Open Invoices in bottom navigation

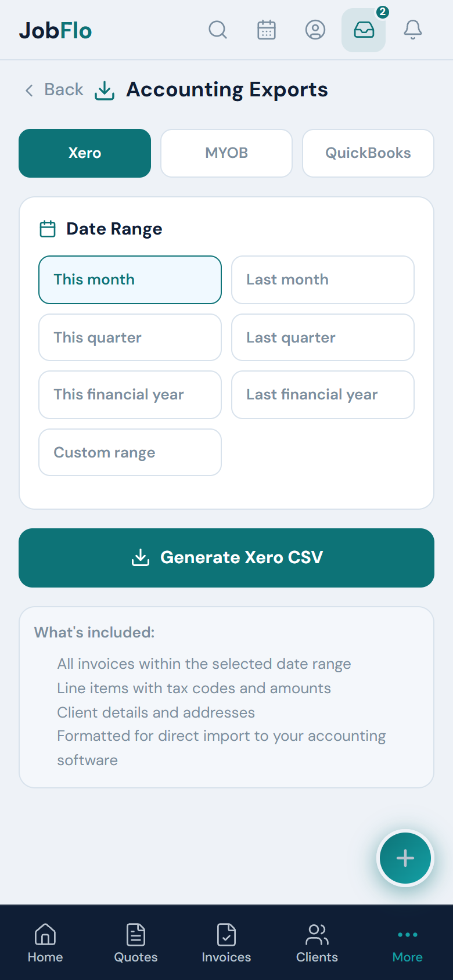click(x=227, y=943)
